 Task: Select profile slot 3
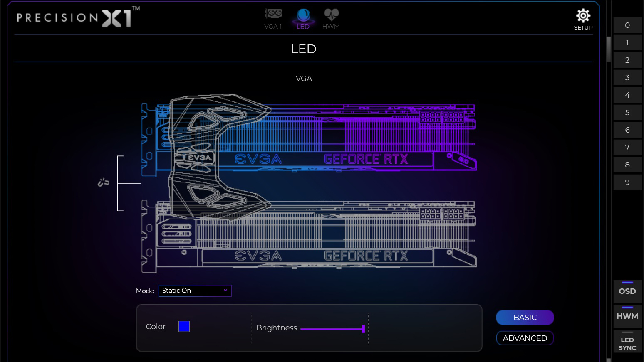pos(627,78)
